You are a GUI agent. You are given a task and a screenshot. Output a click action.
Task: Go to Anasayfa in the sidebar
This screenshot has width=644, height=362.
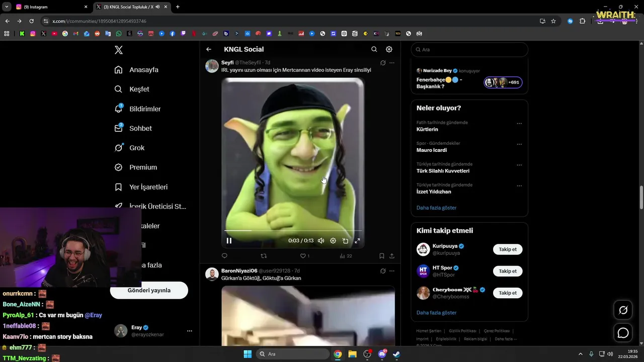coord(136,70)
